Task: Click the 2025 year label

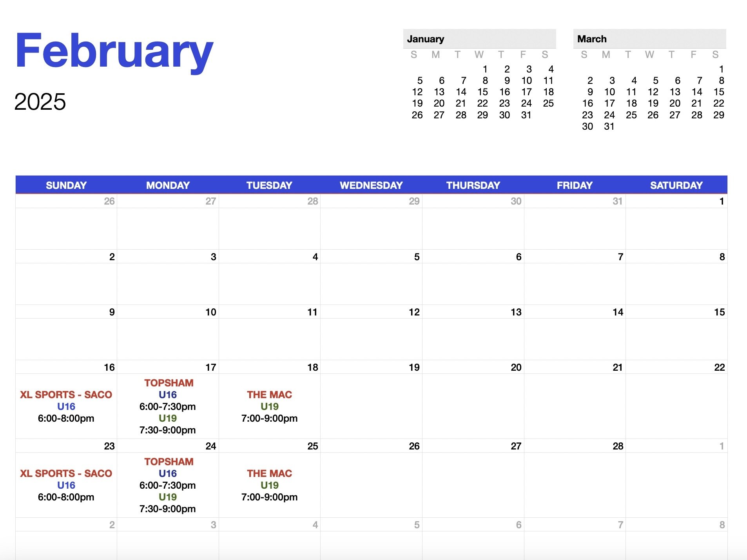Action: pyautogui.click(x=40, y=102)
